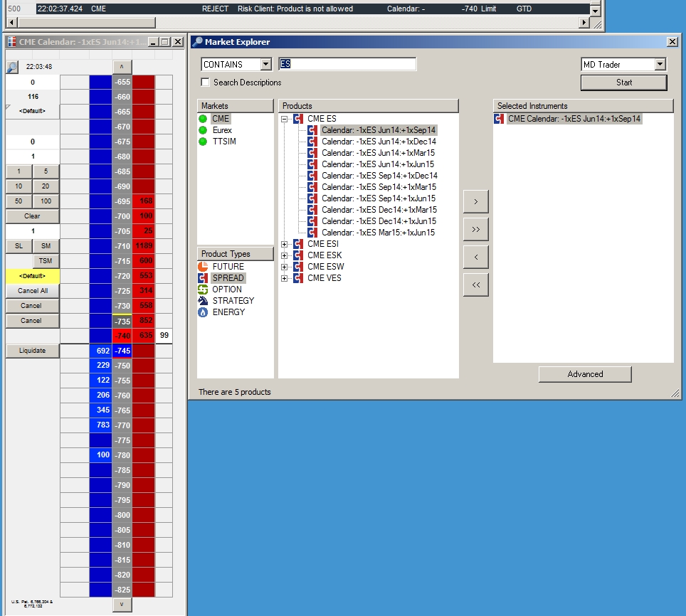686x616 pixels.
Task: Click the MD Trader window title icon
Action: coord(12,42)
